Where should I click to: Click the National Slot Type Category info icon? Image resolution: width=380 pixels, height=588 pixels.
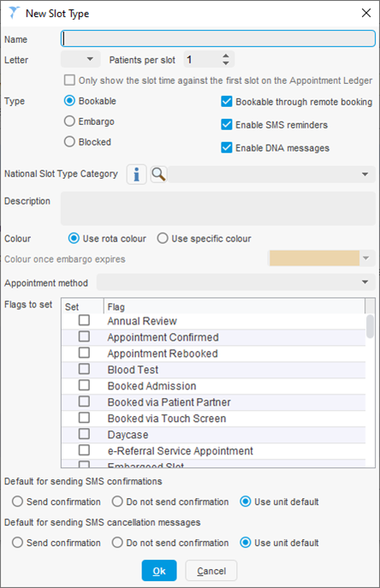pyautogui.click(x=137, y=175)
